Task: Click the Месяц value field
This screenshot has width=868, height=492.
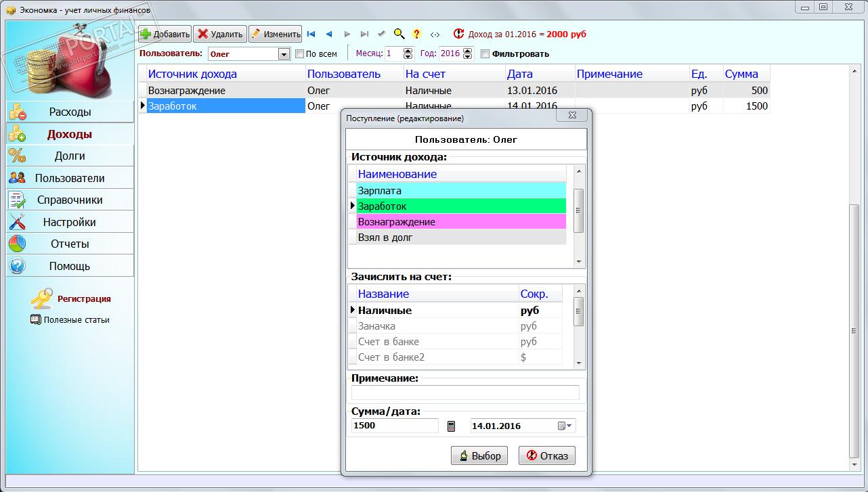Action: [x=393, y=53]
